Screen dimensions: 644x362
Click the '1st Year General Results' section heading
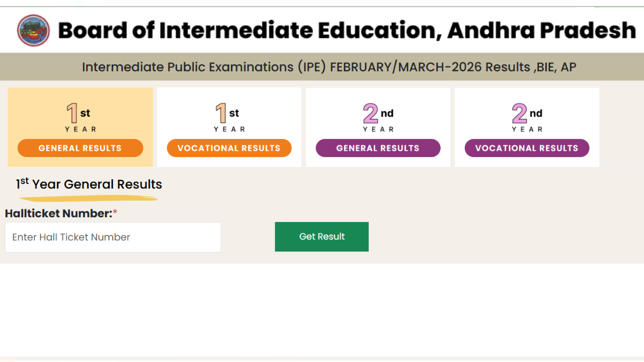click(x=89, y=184)
